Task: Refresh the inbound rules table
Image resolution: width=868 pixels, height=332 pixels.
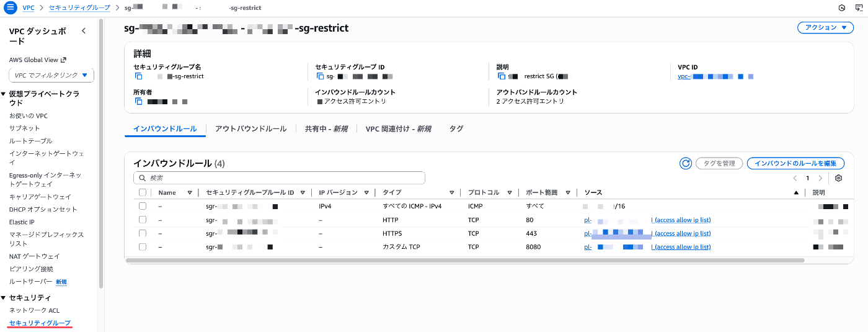Action: (685, 163)
